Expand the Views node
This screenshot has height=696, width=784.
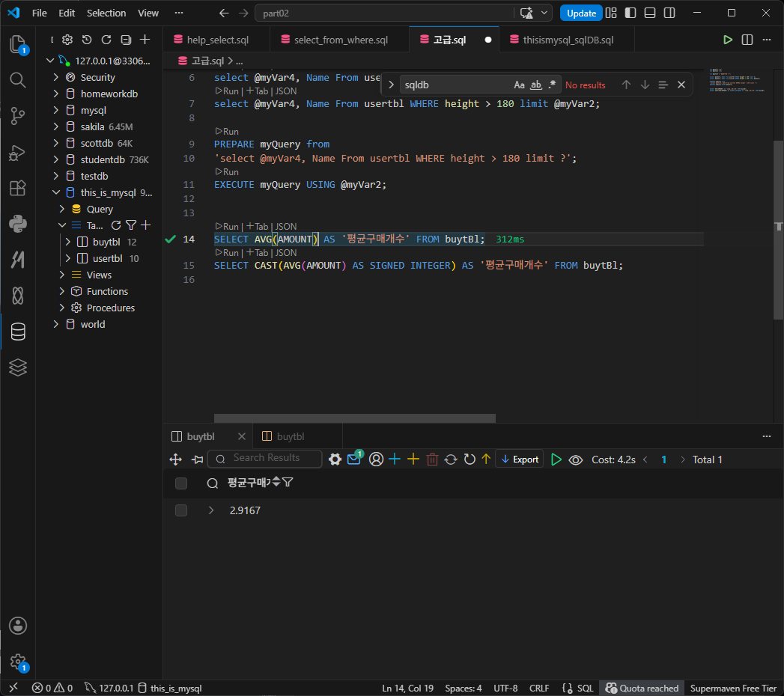point(62,275)
